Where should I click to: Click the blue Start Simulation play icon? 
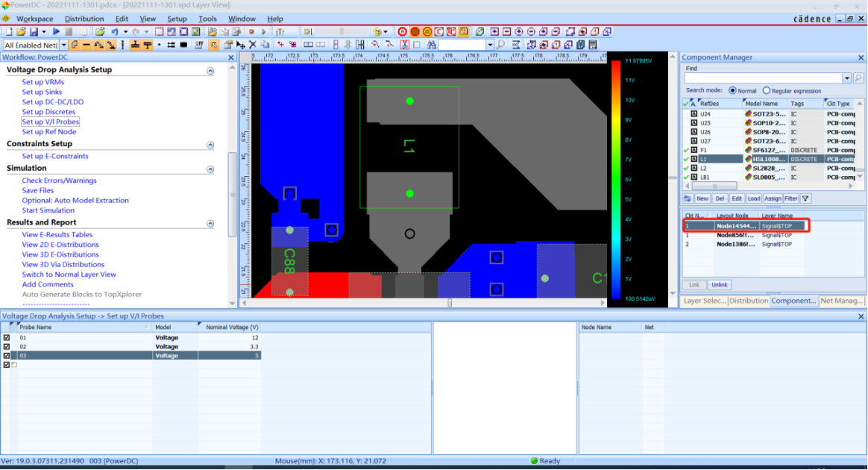[56, 31]
